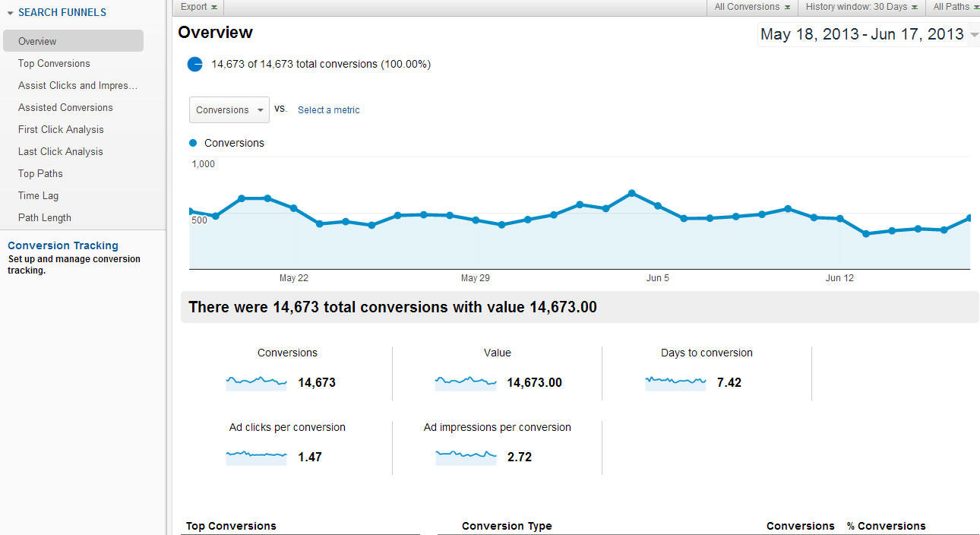Click the Days to conversion sparkline
This screenshot has height=535, width=980.
(x=675, y=382)
